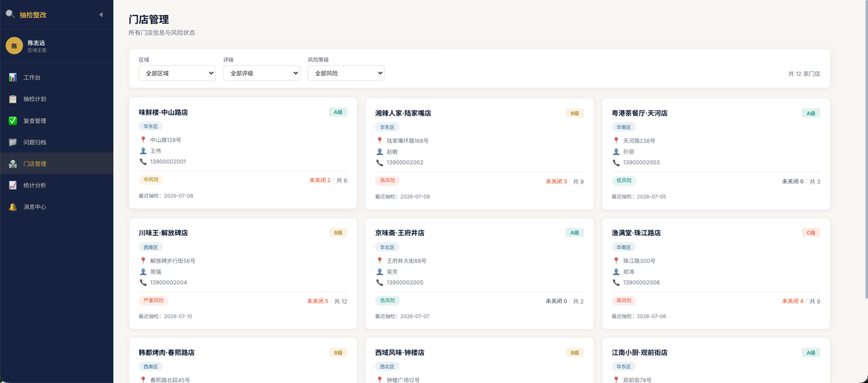Click address 春熙路北段45号
868x383 pixels.
pos(170,380)
